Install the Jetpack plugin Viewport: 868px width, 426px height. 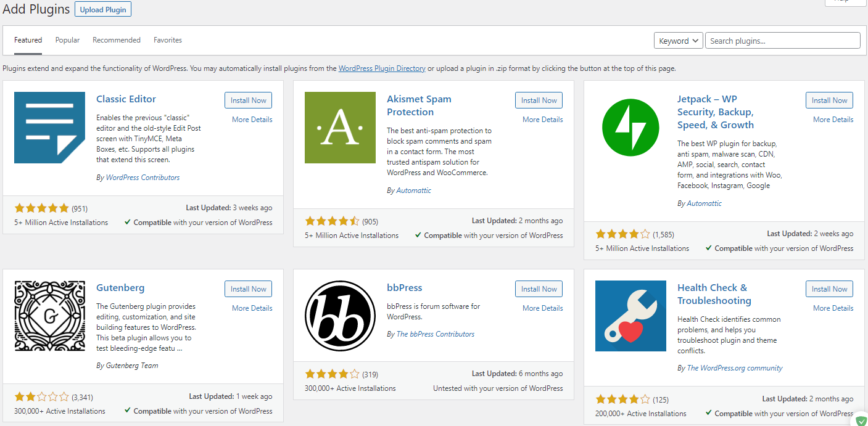pyautogui.click(x=830, y=100)
